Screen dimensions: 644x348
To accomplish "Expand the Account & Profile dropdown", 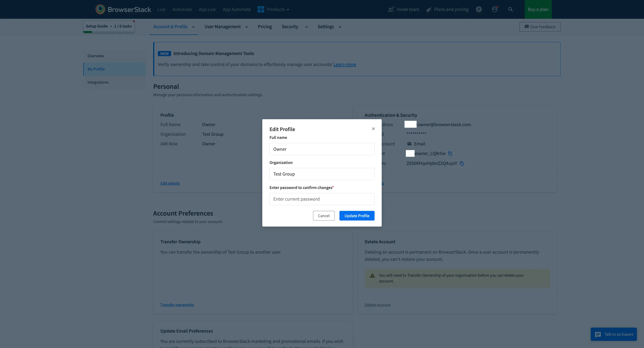I will click(193, 27).
